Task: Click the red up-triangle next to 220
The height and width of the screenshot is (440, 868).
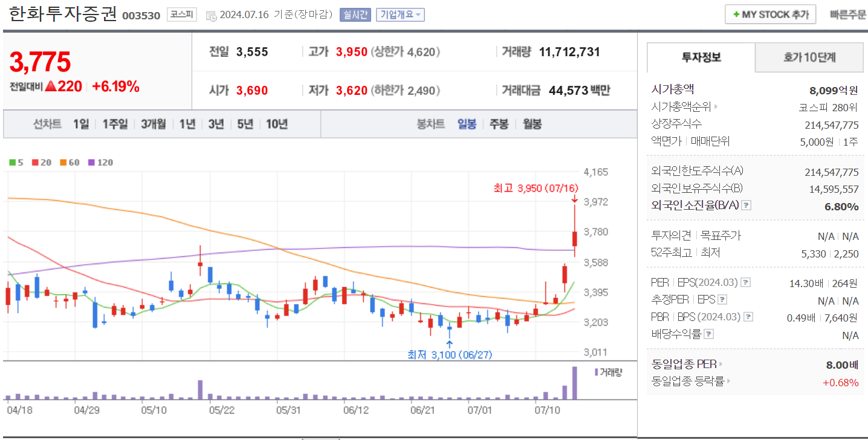Action: click(x=51, y=87)
